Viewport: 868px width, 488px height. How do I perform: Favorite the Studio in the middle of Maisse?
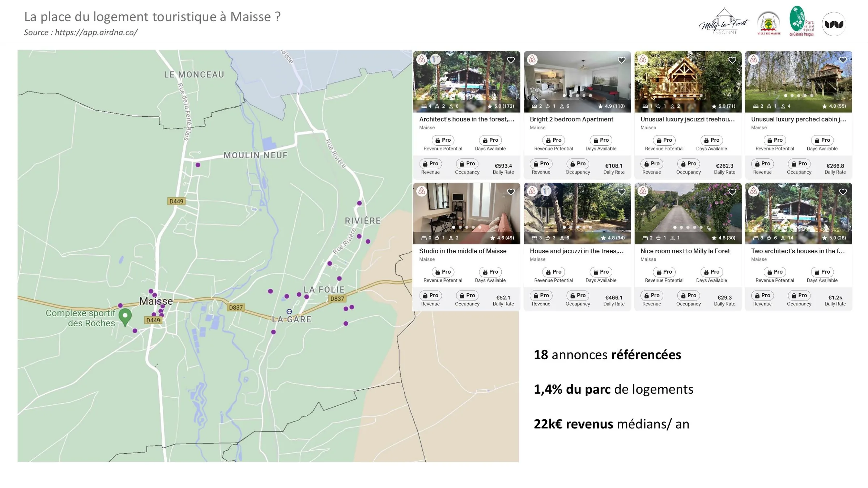click(511, 192)
